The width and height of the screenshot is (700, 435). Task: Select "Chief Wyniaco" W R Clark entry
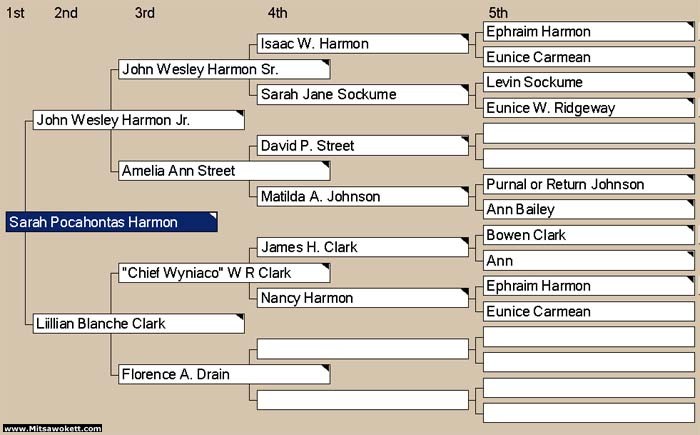click(224, 273)
